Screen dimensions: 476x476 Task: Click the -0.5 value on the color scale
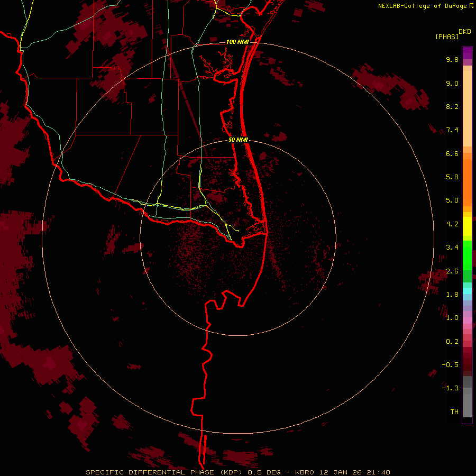point(450,365)
